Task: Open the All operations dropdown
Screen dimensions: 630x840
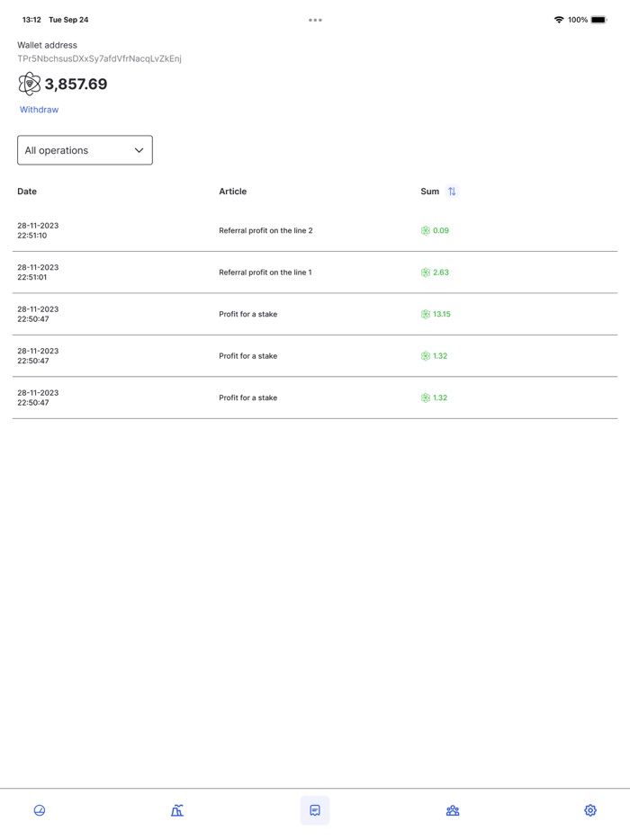Action: tap(85, 150)
